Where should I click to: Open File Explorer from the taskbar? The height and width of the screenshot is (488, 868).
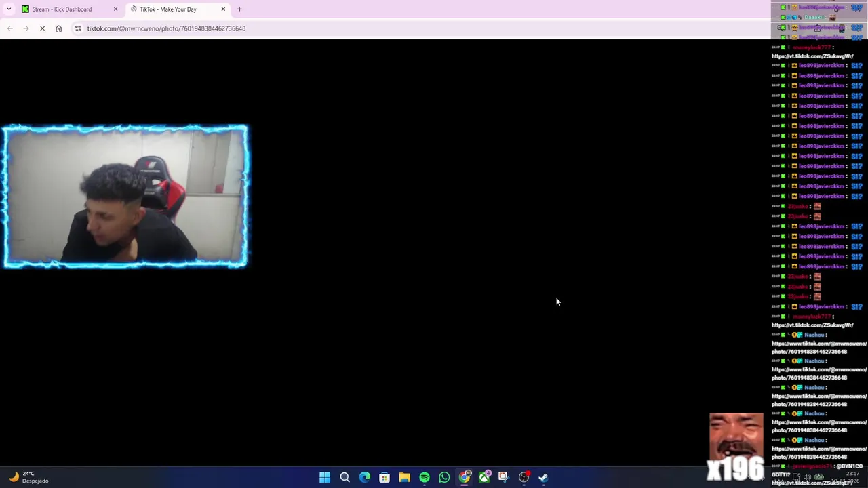point(404,477)
